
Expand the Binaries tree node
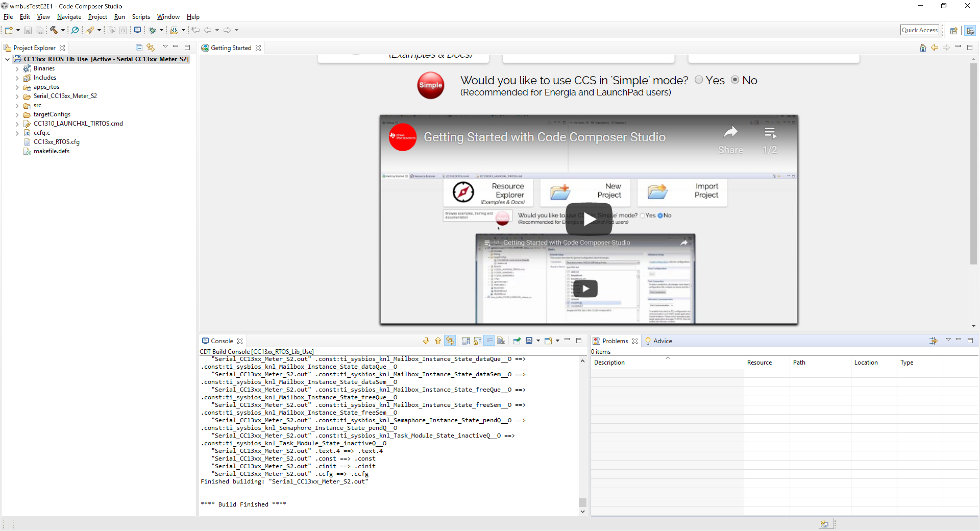coord(17,69)
